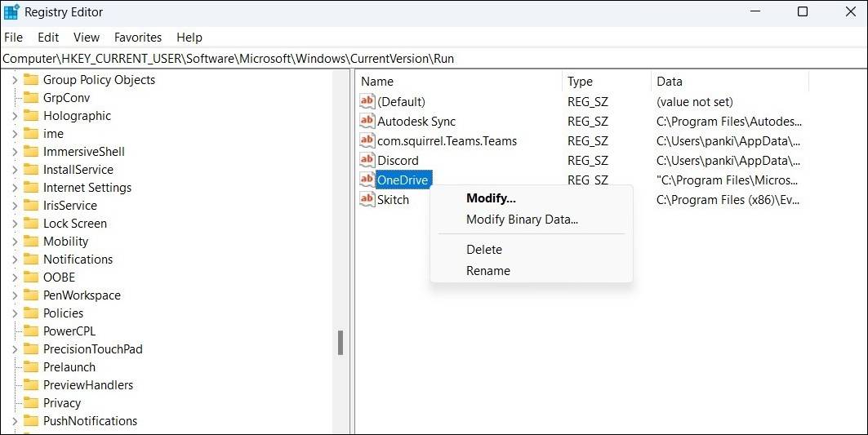Viewport: 868px width, 435px height.
Task: Select Delete in the context menu
Action: click(484, 250)
